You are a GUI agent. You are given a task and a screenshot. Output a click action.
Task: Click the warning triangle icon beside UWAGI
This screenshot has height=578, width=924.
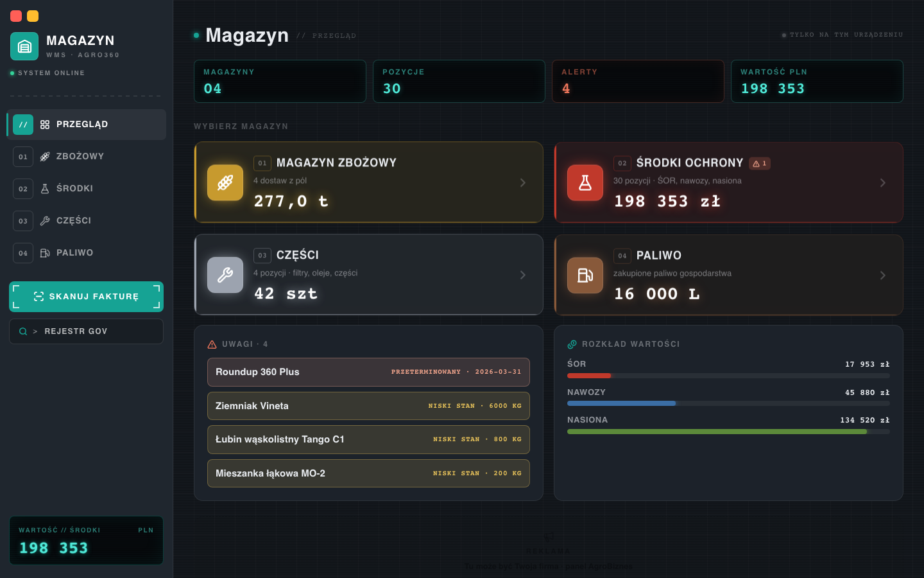tap(212, 344)
